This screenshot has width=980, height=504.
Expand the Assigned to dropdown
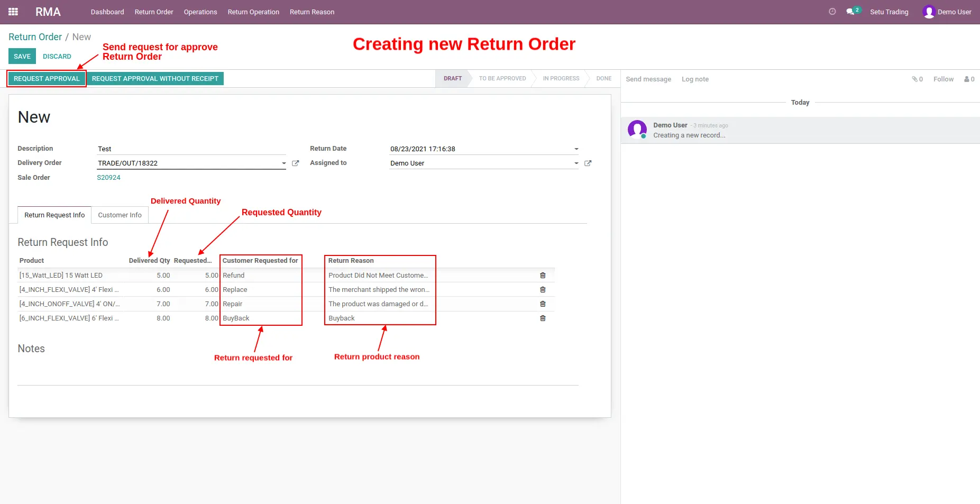(576, 163)
